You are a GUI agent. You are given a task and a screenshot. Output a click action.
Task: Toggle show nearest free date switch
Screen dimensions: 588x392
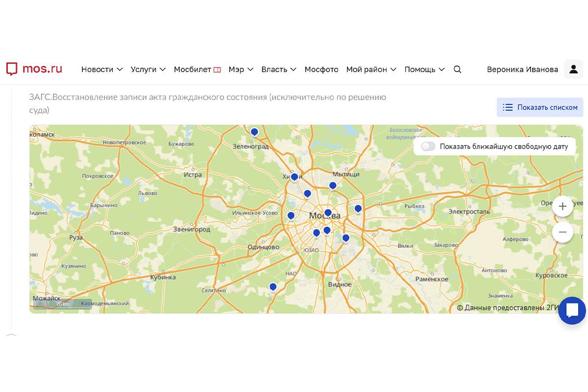tap(428, 147)
